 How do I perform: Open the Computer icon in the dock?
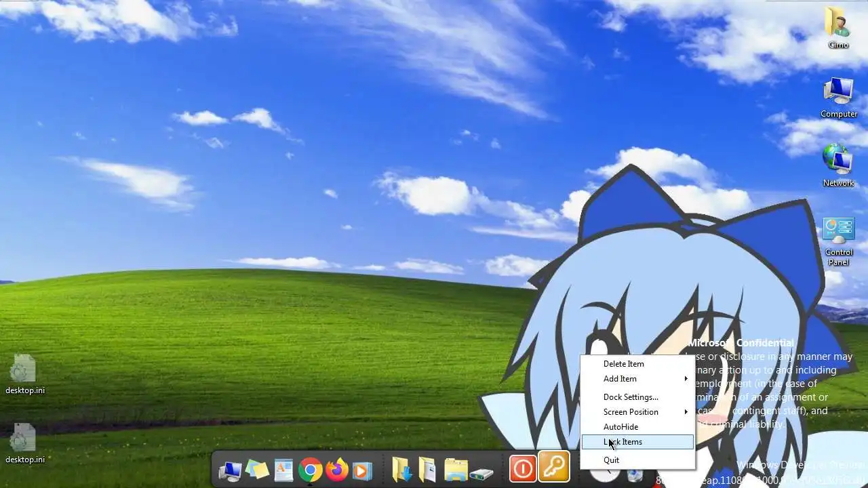230,470
